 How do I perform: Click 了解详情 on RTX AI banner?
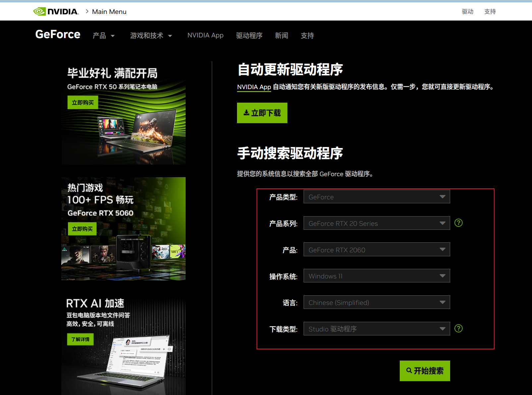point(81,339)
